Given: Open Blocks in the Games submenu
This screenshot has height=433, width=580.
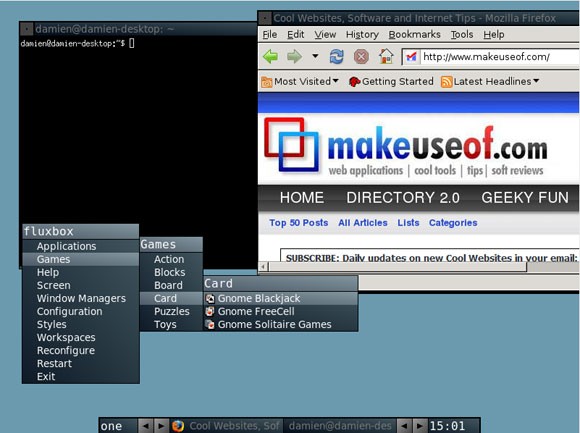Looking at the screenshot, I should point(171,273).
